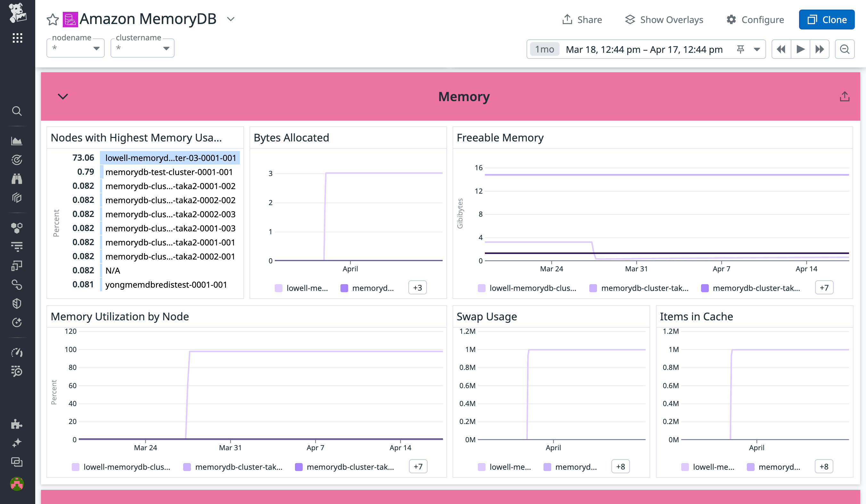Pin the current time frame with pin icon
This screenshot has height=504, width=866.
(741, 49)
